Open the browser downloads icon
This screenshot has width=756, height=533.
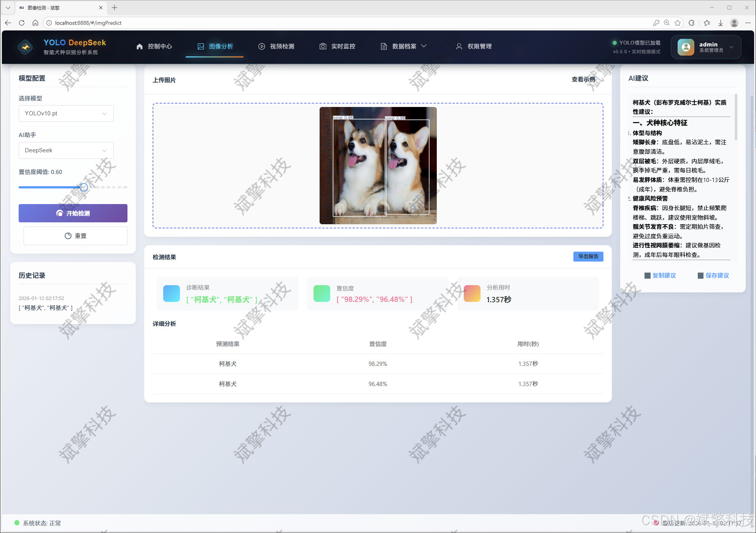(721, 23)
